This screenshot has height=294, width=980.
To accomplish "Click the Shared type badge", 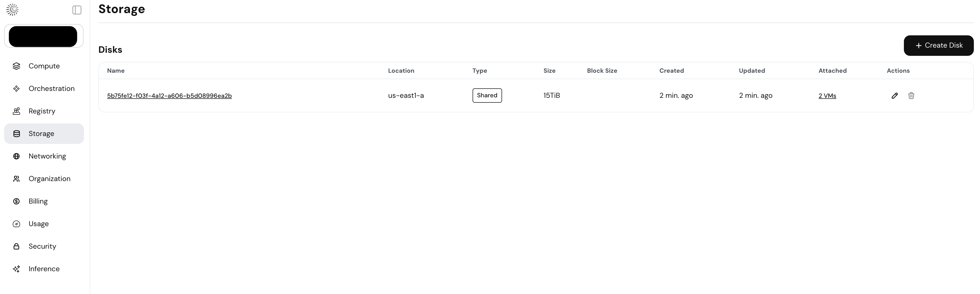I will [x=487, y=96].
